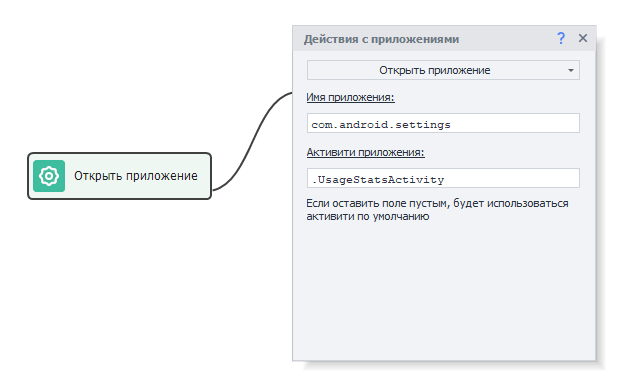Open the Открыть приложение combo box

[443, 70]
